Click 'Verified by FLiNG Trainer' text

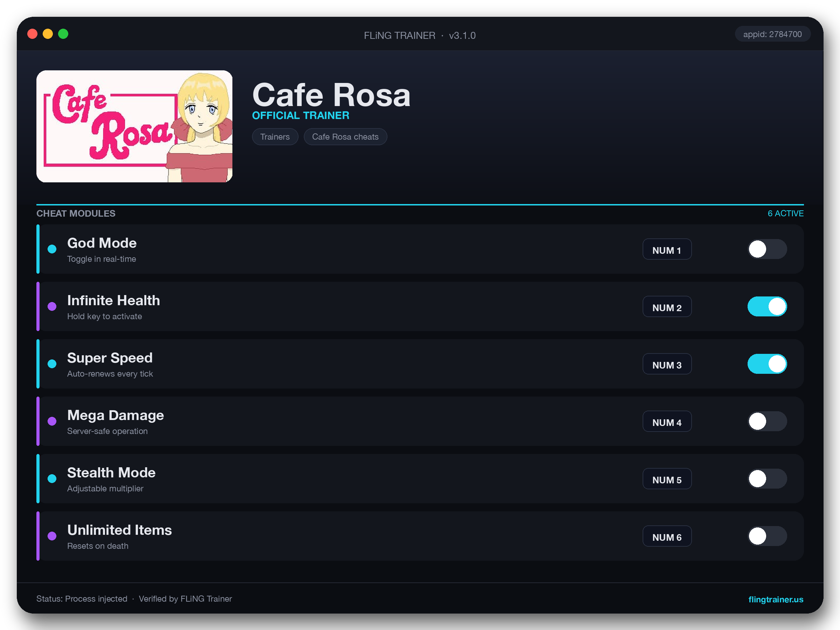[x=185, y=599]
